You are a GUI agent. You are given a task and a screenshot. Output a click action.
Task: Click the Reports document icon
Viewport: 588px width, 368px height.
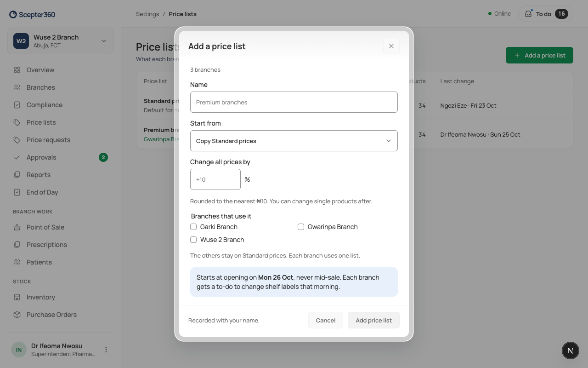[17, 175]
